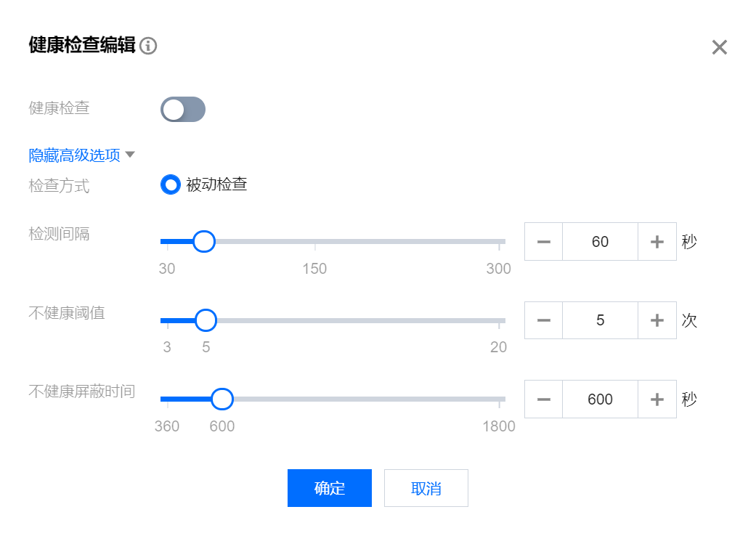
Task: Click the 检测间隔 slider handle
Action: (205, 241)
